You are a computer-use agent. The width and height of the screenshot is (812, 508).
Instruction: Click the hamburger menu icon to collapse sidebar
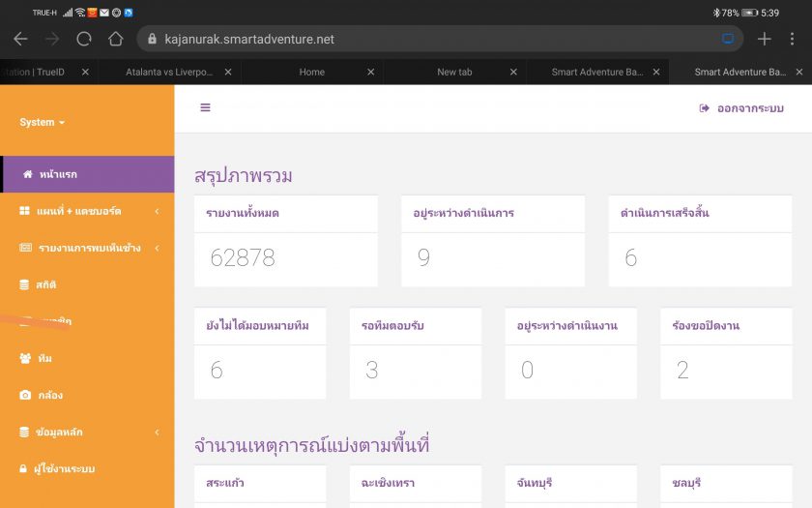click(x=205, y=107)
